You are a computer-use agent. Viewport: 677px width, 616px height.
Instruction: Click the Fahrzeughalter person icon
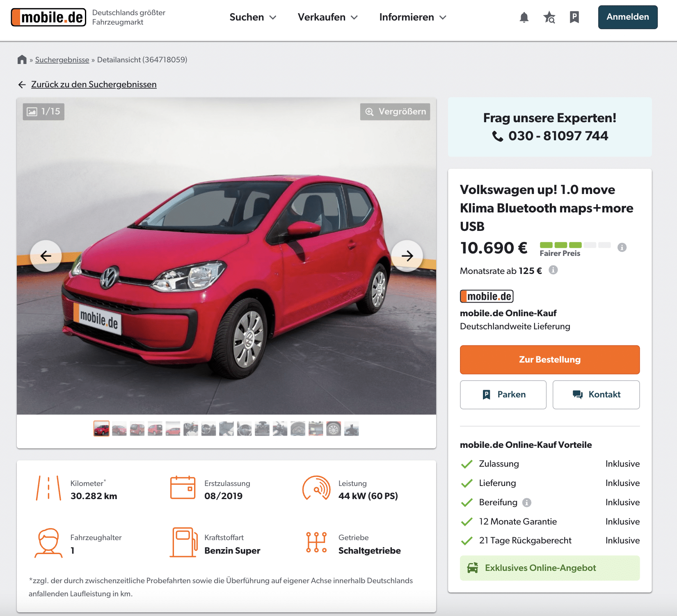point(48,543)
